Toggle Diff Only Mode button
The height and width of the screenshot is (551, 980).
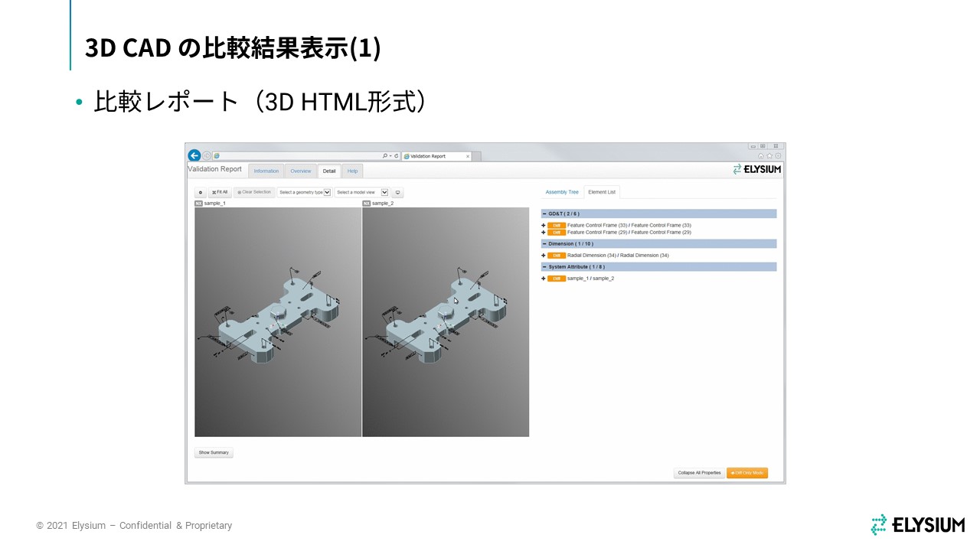746,473
